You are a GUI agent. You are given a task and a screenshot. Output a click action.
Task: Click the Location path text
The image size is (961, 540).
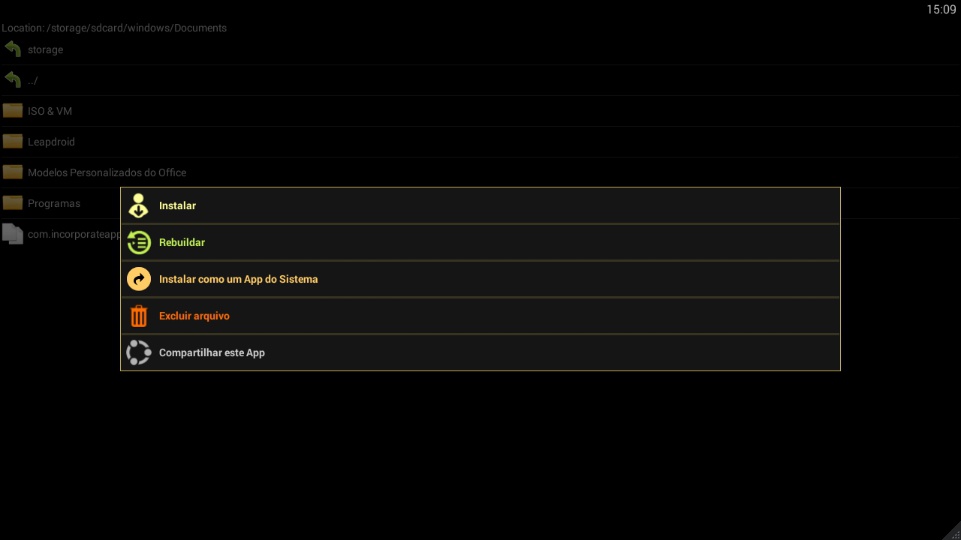114,28
